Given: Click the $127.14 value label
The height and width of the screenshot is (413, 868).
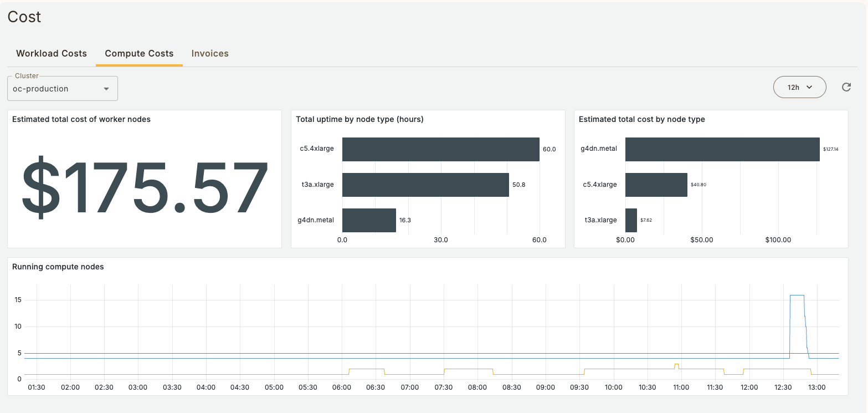Looking at the screenshot, I should click(x=830, y=149).
